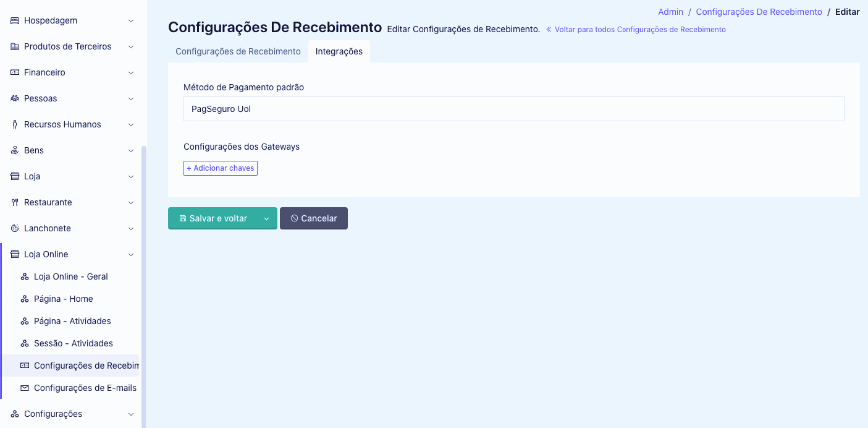Viewport: 868px width, 428px height.
Task: Click the save icon inside Salvar e voltar
Action: (x=182, y=218)
